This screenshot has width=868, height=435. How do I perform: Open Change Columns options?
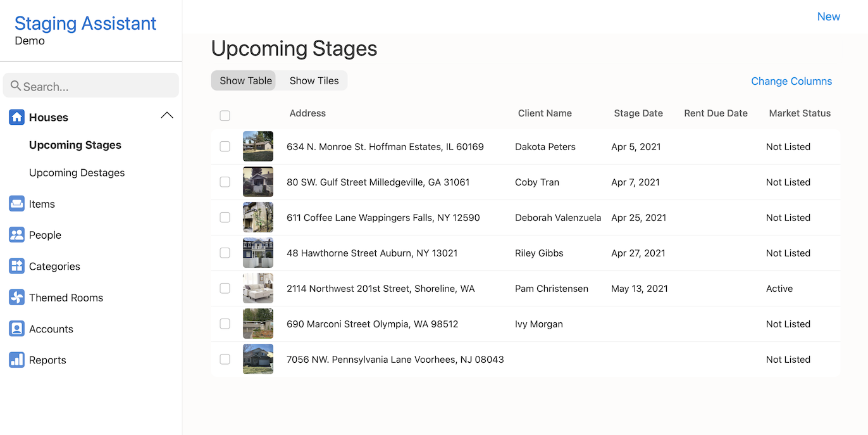[791, 81]
